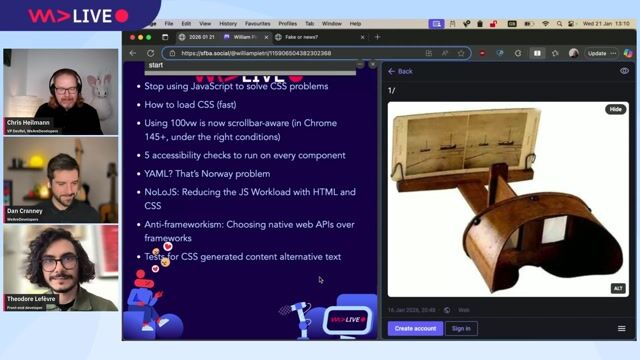640x360 pixels.
Task: Go back with the browser back arrow
Action: 133,53
